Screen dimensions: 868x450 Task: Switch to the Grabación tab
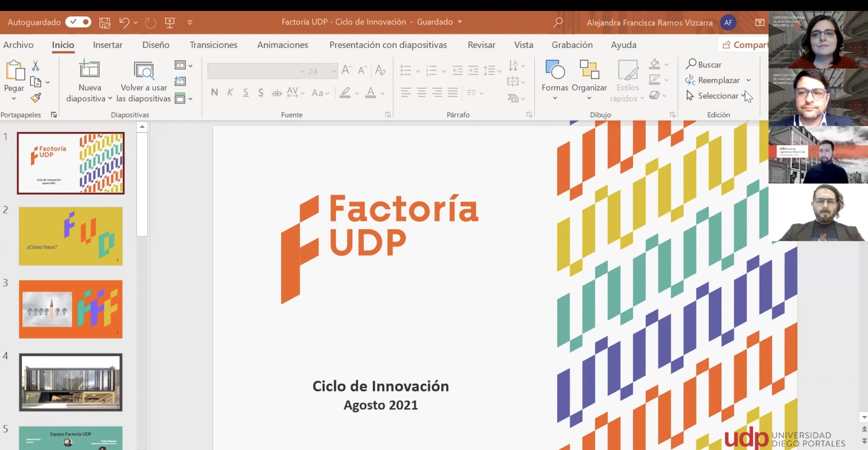click(572, 45)
